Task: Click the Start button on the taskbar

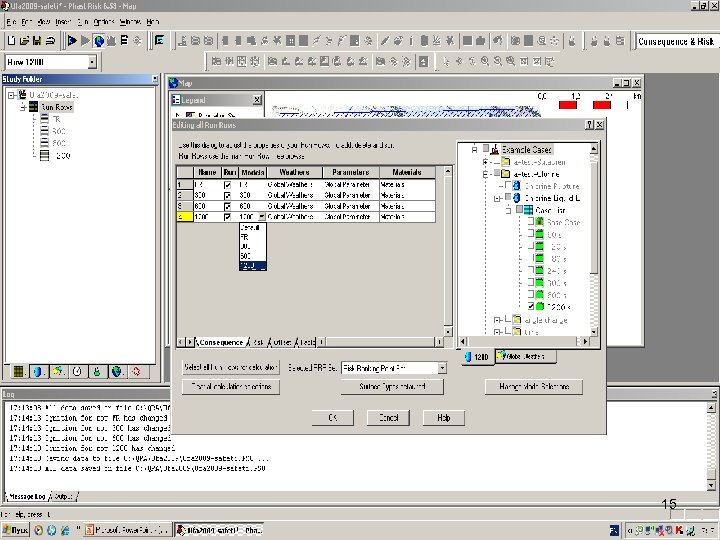Action: [15, 530]
